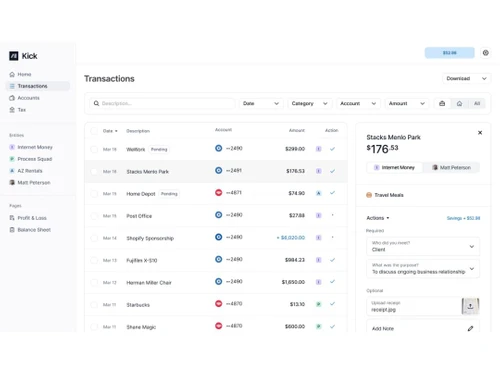
Task: Confirm the Fujifilm X-S10 checkmark
Action: (x=332, y=260)
